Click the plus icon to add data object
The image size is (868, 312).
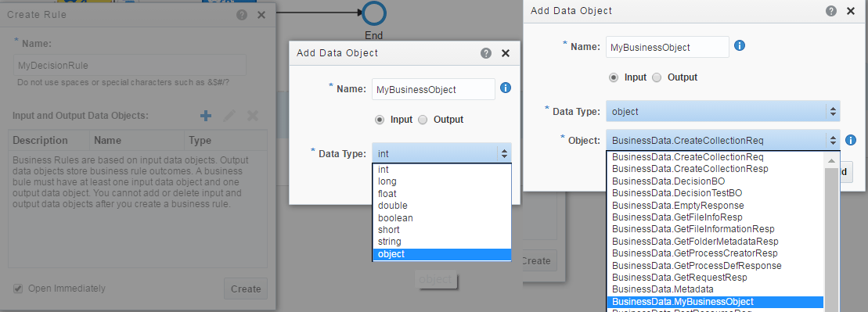pos(206,116)
